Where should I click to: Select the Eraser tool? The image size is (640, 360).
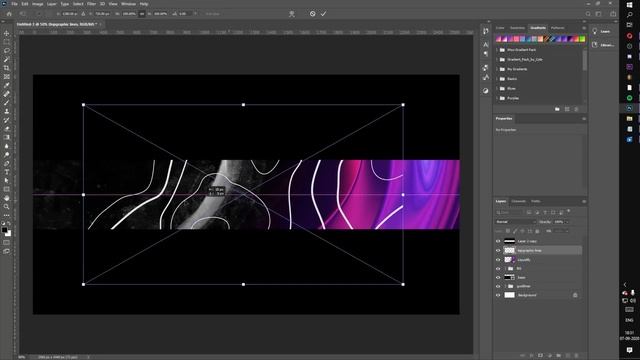point(7,129)
